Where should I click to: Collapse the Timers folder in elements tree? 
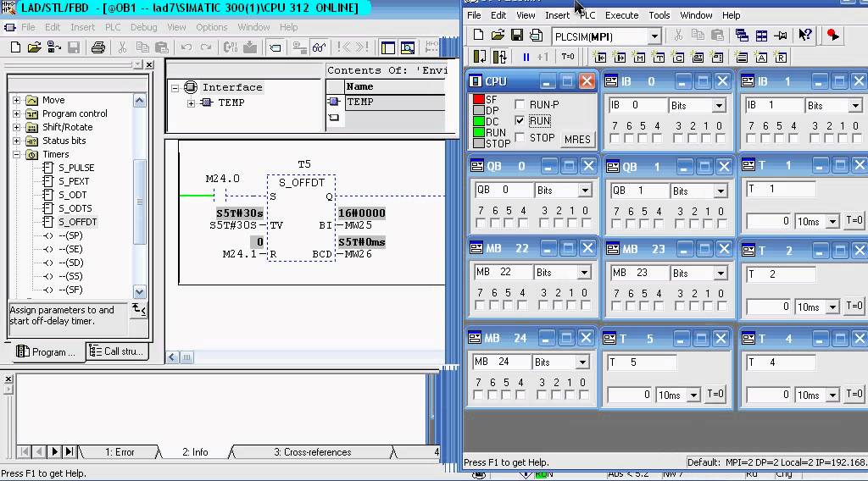click(17, 154)
